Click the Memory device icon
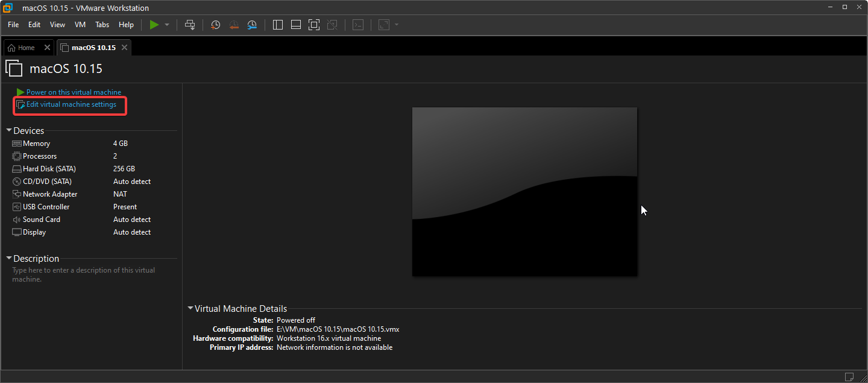 tap(17, 144)
